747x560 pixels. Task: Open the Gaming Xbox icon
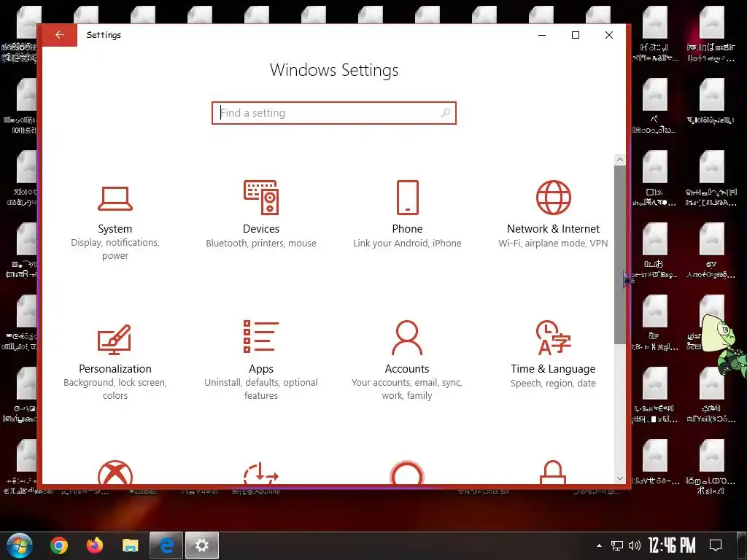tap(115, 472)
